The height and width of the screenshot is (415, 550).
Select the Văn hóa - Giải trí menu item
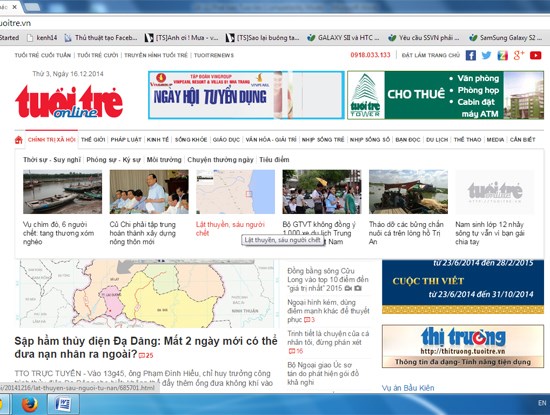(x=271, y=140)
